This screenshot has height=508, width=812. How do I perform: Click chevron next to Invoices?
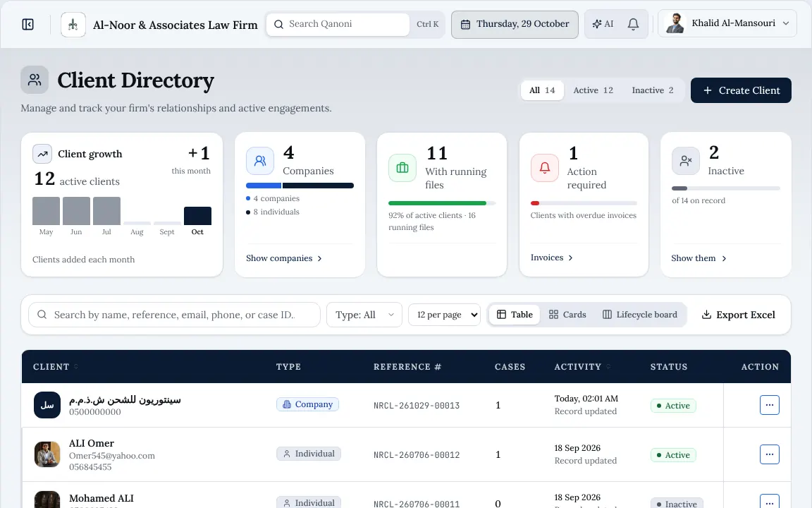(x=570, y=258)
